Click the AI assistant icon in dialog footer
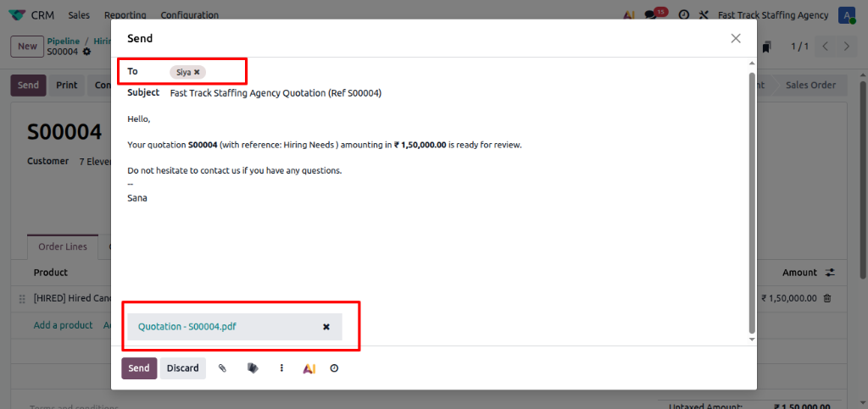Screen dimensions: 868x409 point(309,368)
